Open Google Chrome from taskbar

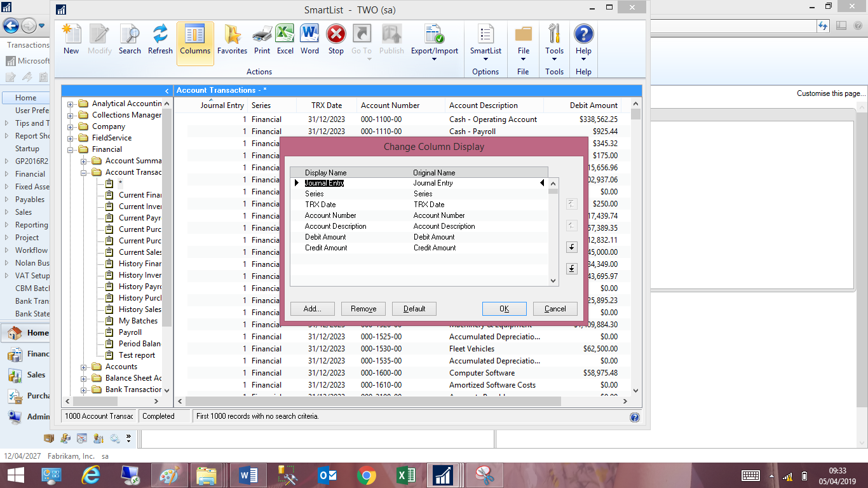coord(365,475)
